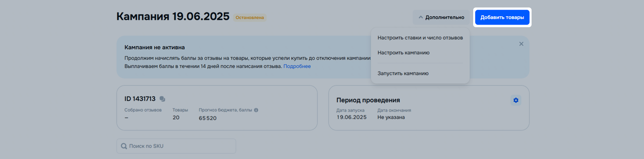
Task: Click the Период проведения card heading
Action: (x=368, y=100)
